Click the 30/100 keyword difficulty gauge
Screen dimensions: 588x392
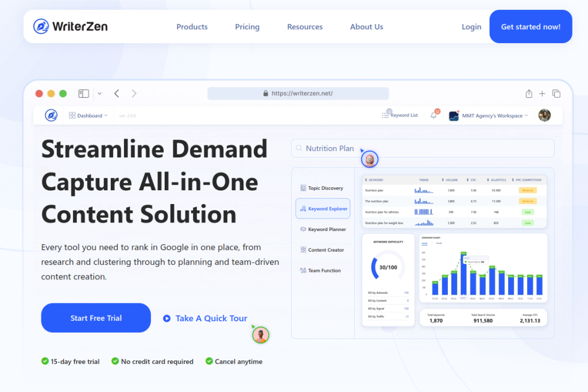click(x=388, y=267)
